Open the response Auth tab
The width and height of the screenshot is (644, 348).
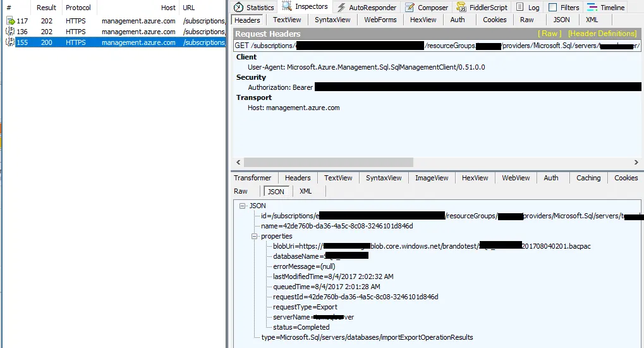point(550,178)
